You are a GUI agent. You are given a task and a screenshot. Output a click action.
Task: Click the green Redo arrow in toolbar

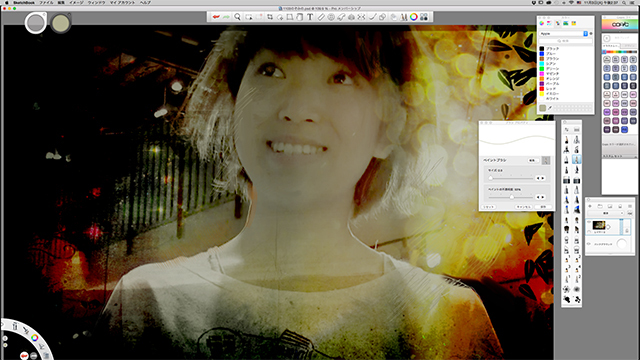coord(226,17)
